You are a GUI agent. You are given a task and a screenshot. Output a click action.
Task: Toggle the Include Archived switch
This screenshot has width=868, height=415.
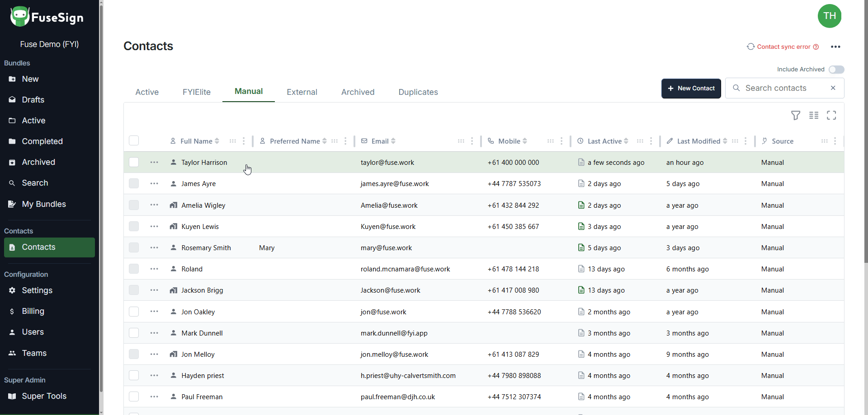836,70
